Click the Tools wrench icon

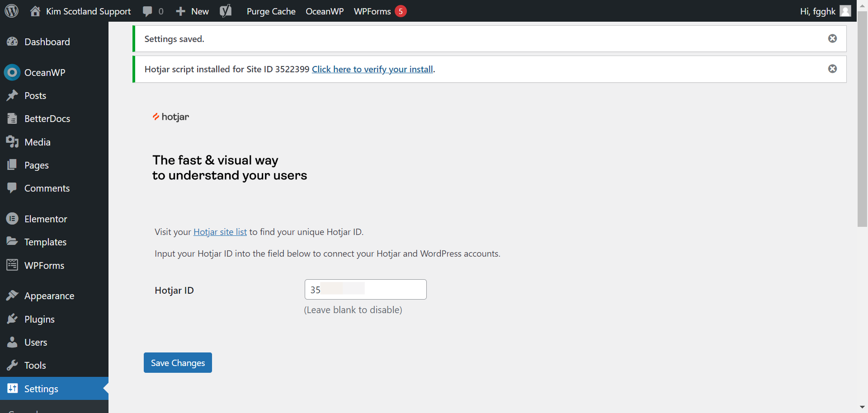pyautogui.click(x=12, y=365)
